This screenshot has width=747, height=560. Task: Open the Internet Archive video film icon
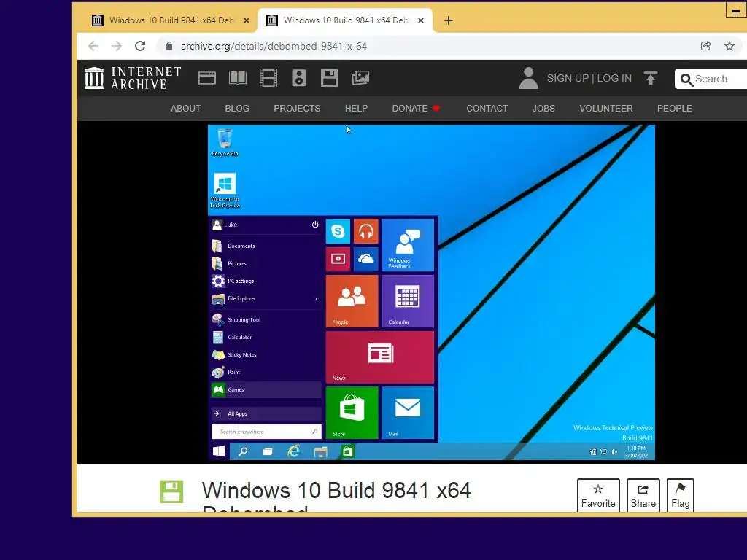coord(268,78)
